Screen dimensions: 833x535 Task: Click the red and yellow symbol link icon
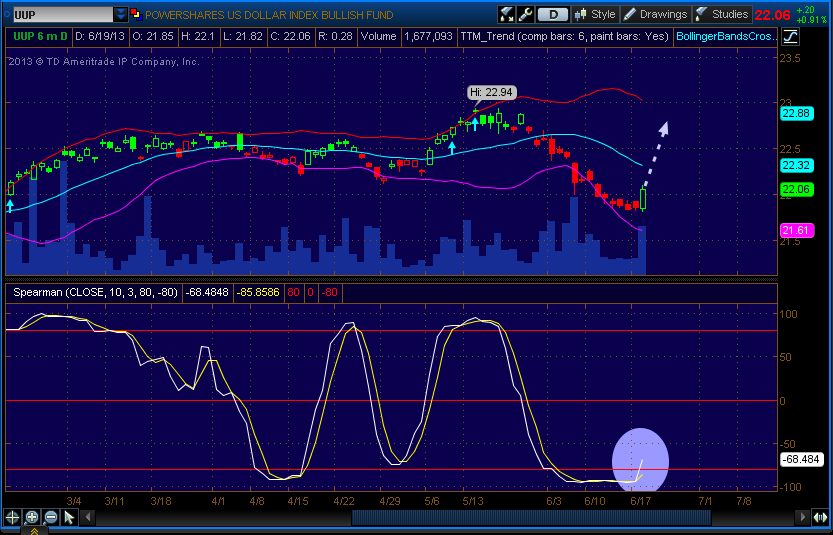135,14
